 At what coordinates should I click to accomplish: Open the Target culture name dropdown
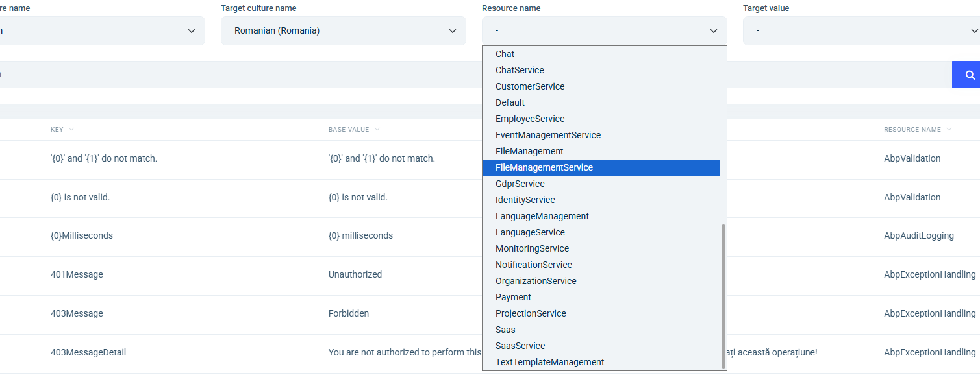[x=343, y=31]
